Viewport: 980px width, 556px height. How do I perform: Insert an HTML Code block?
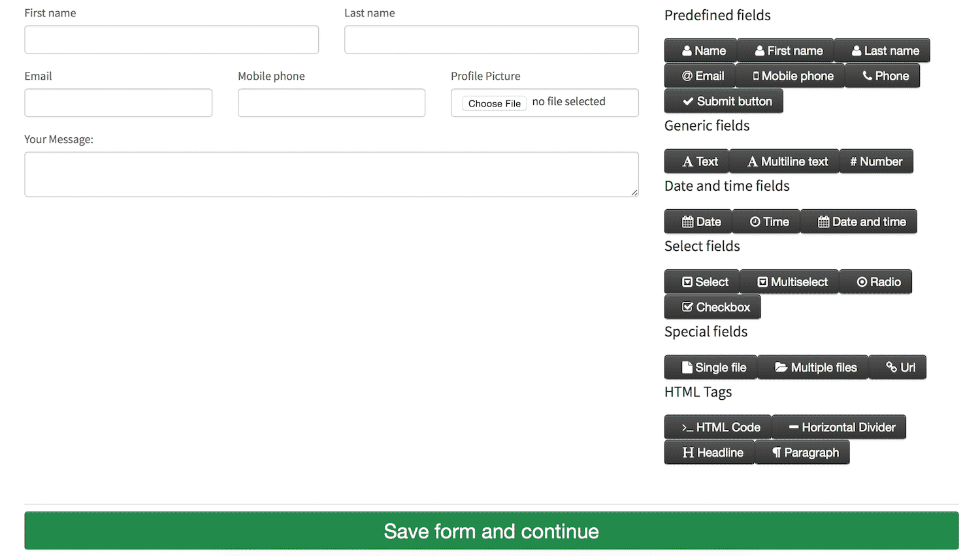[x=717, y=427]
